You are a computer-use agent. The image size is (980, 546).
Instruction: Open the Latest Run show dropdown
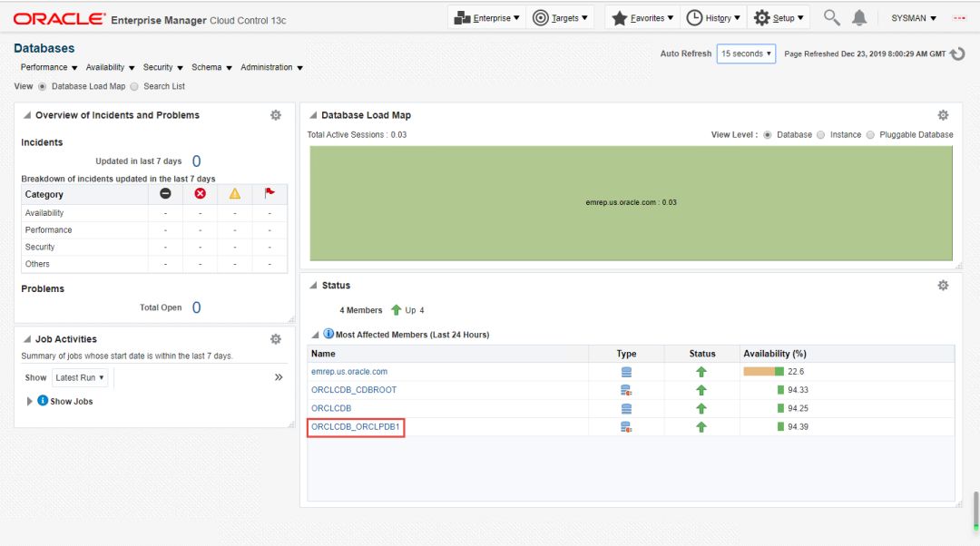pyautogui.click(x=79, y=377)
